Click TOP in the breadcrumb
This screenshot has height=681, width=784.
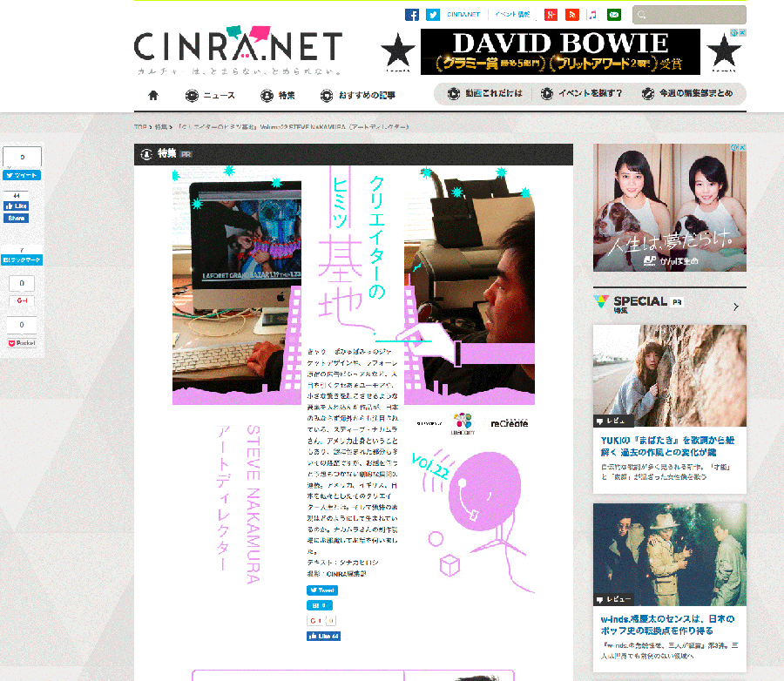point(140,127)
